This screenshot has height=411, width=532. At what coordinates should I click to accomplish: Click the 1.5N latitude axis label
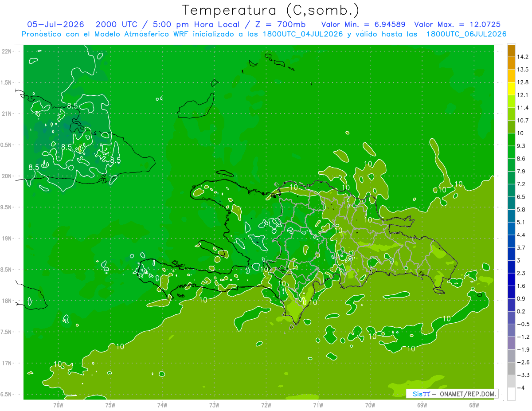7,82
